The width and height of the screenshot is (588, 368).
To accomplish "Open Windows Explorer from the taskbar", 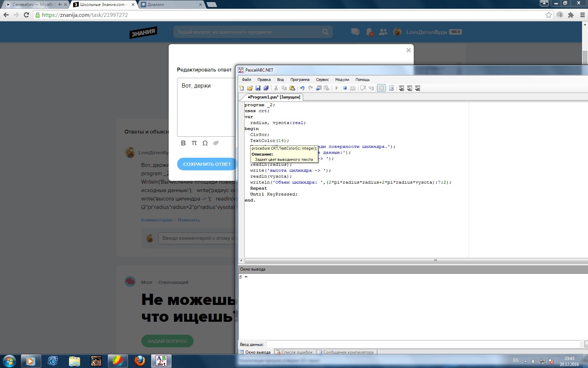I will pos(75,361).
